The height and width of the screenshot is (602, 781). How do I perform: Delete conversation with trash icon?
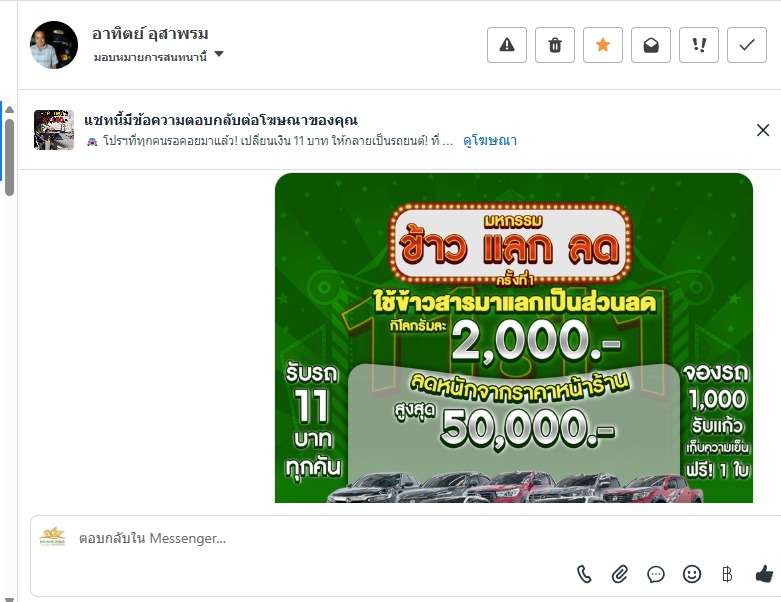pyautogui.click(x=555, y=45)
